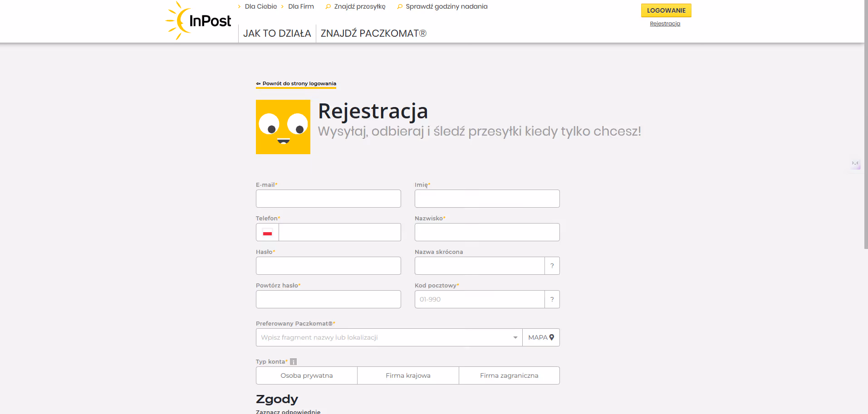Open the "?" help beside Nazwa skrócona
868x414 pixels.
tap(552, 266)
